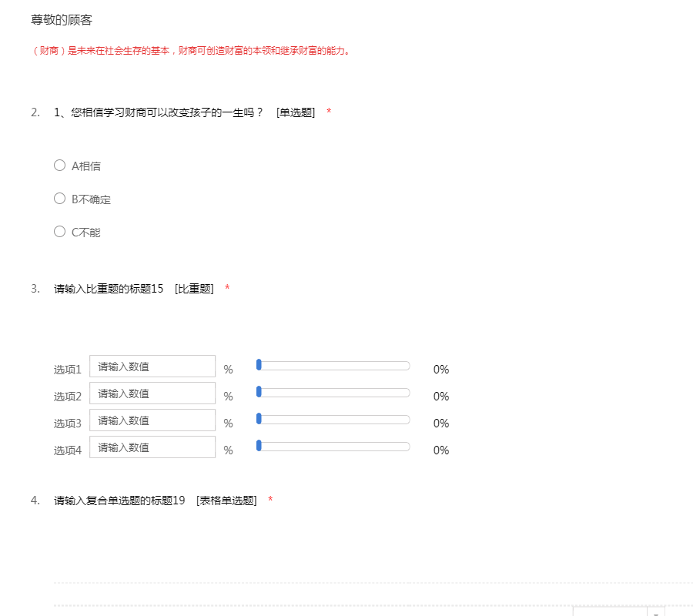The height and width of the screenshot is (616, 693).
Task: Select the 选项4 value input field
Action: pos(152,447)
